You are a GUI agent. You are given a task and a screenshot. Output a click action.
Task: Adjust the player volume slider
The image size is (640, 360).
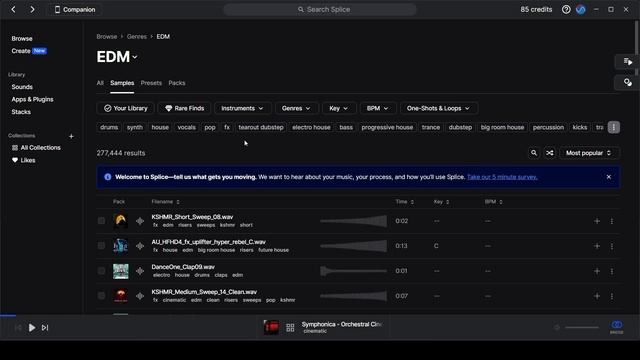pyautogui.click(x=582, y=327)
